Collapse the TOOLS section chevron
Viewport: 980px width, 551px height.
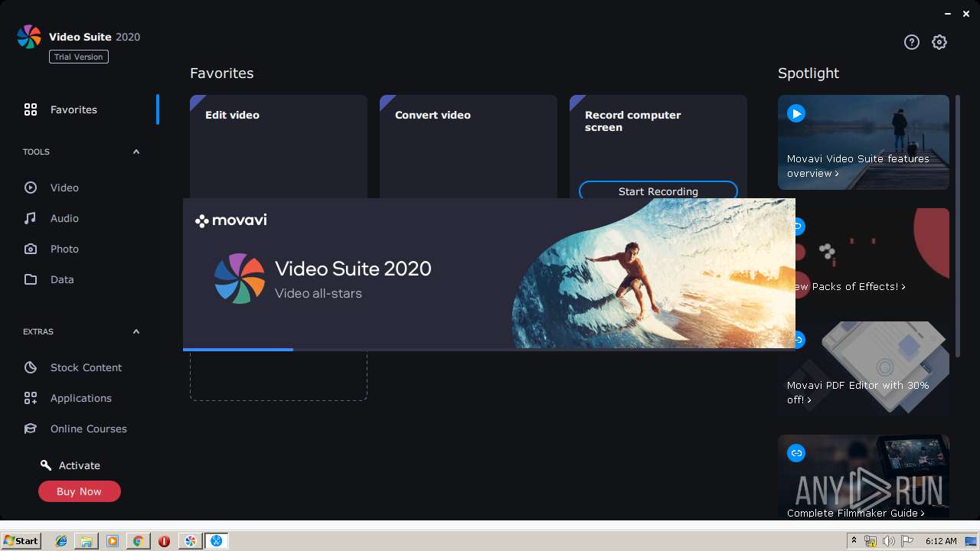pos(136,152)
